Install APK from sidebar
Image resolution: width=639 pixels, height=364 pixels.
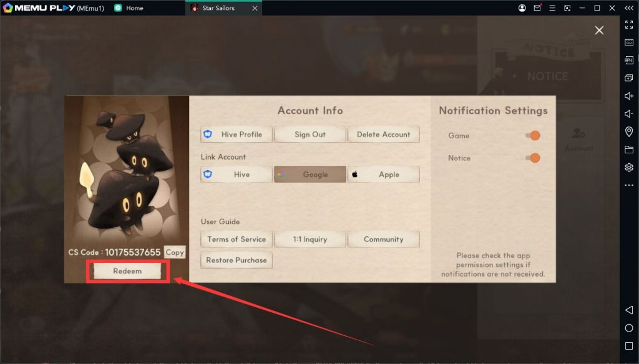tap(629, 60)
